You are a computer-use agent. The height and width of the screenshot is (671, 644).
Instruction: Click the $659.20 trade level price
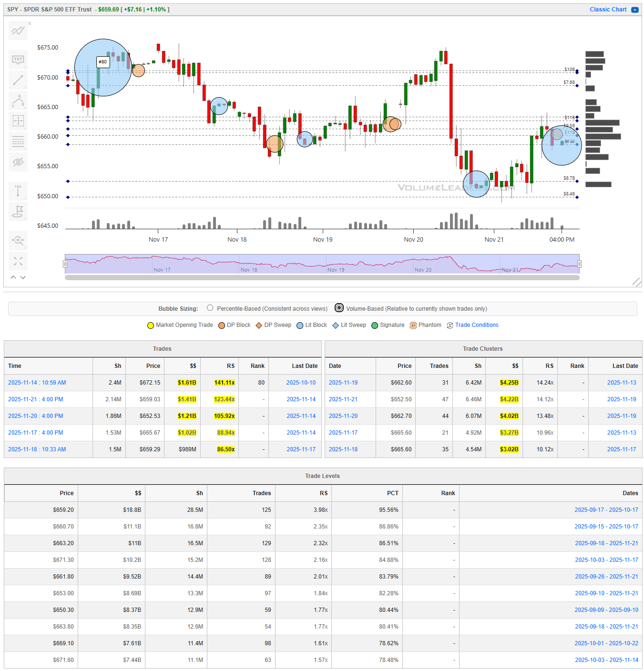pos(63,510)
